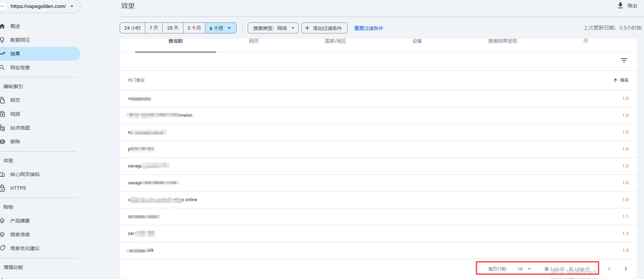
Task: Select the 24 小时 date range
Action: (x=132, y=28)
